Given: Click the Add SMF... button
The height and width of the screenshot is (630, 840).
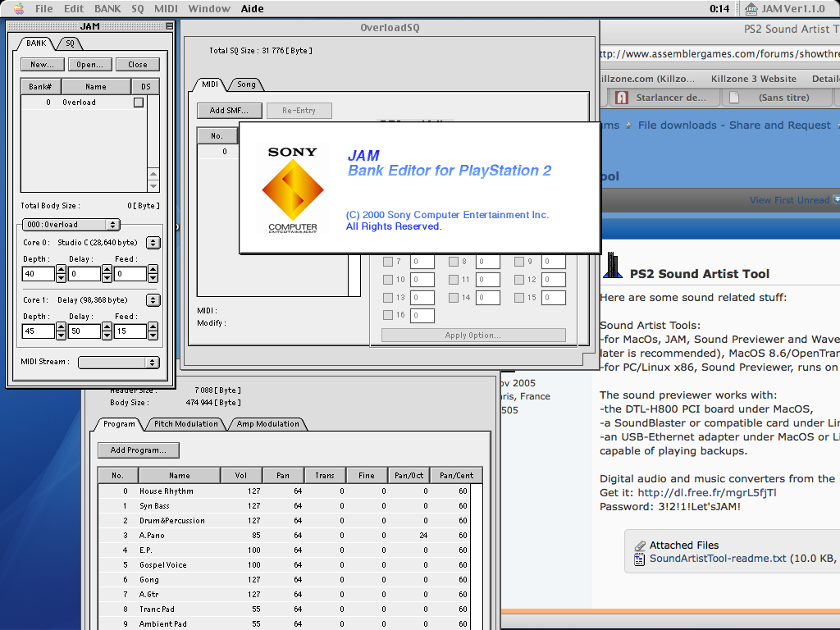Looking at the screenshot, I should [230, 111].
